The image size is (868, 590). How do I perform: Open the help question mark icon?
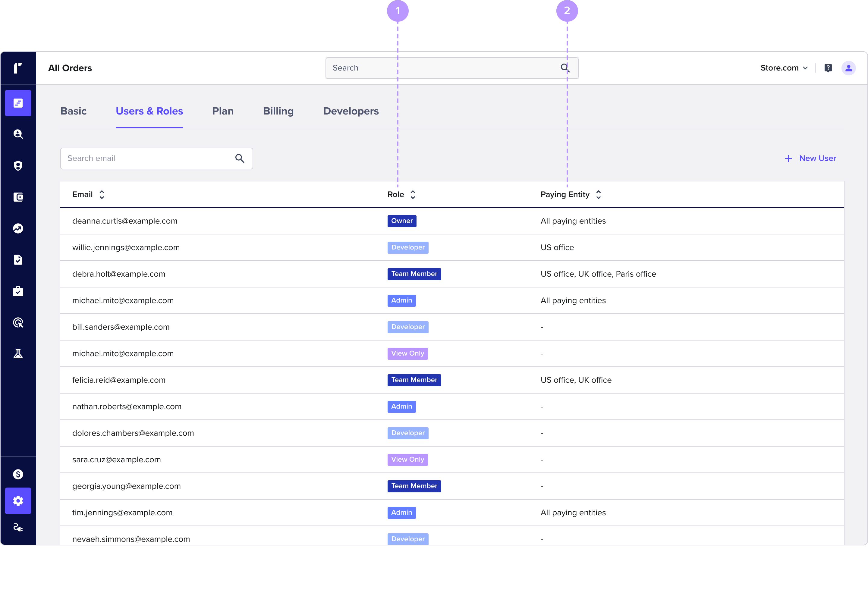click(828, 68)
